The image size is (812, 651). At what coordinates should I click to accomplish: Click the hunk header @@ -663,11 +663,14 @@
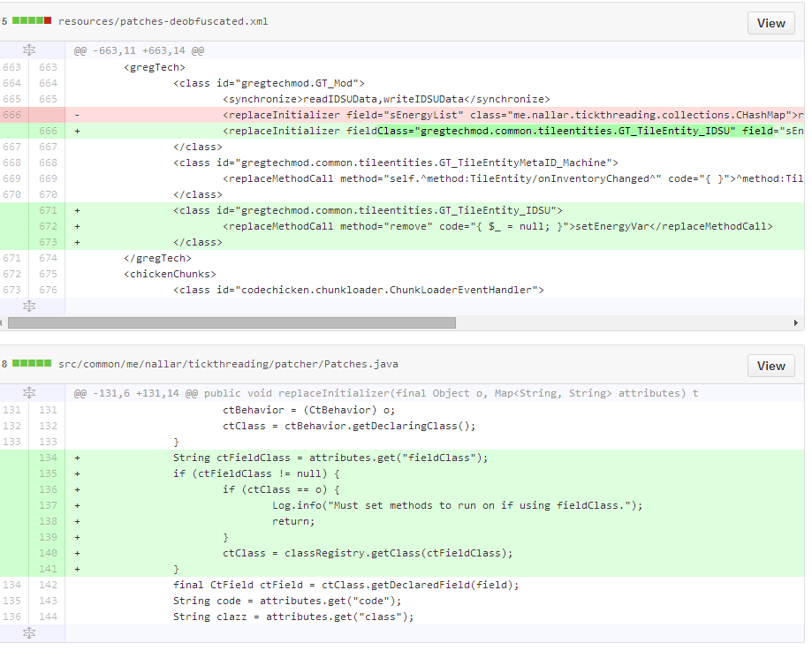coord(140,51)
